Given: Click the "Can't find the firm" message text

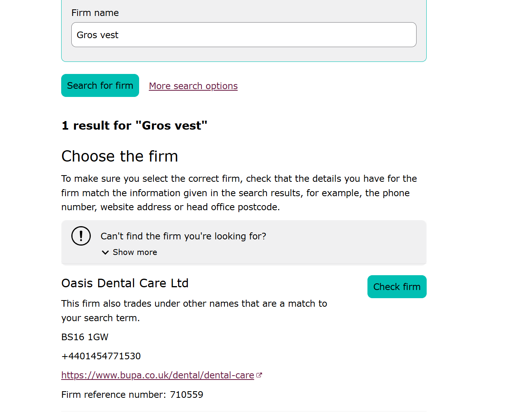Looking at the screenshot, I should click(x=184, y=236).
